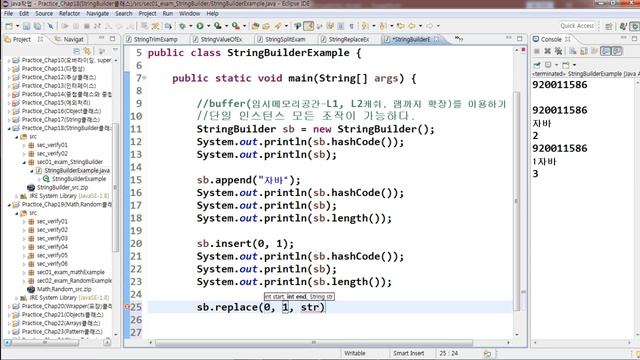Toggle the Scroll Lock icon in Console
Screen dimensions: 640x360
coord(584,51)
